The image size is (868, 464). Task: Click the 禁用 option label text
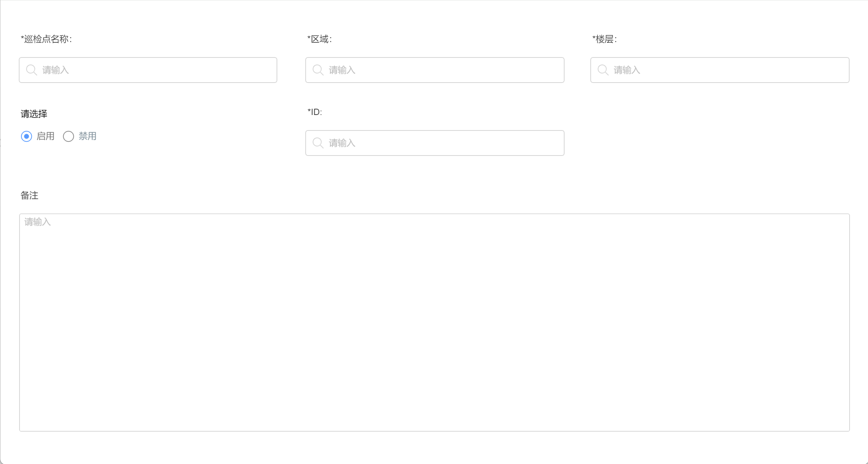[x=88, y=136]
